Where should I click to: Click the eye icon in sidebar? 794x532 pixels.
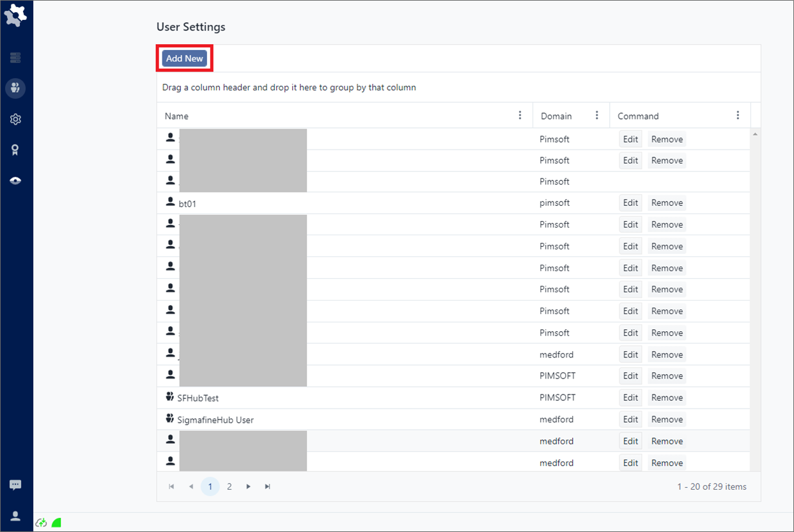tap(16, 181)
